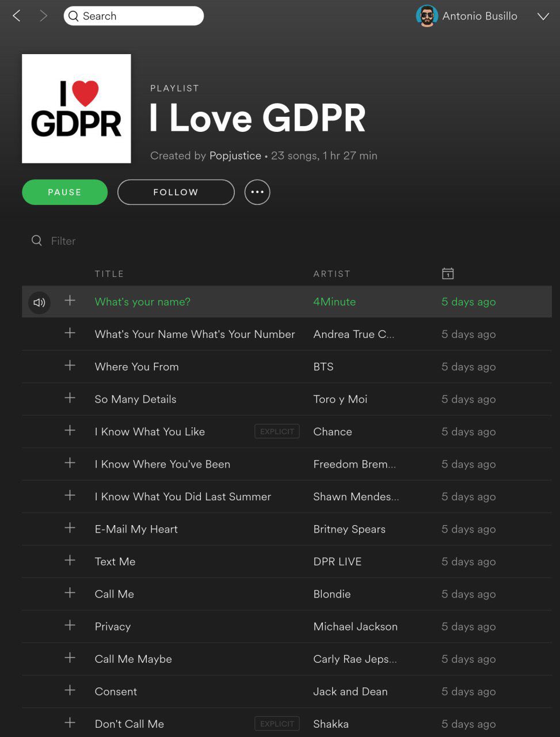560x737 pixels.
Task: Open artist BTS
Action: [323, 367]
